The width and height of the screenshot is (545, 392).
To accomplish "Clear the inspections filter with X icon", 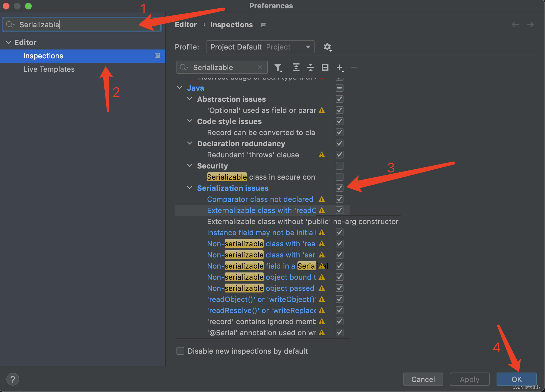I will pos(260,67).
